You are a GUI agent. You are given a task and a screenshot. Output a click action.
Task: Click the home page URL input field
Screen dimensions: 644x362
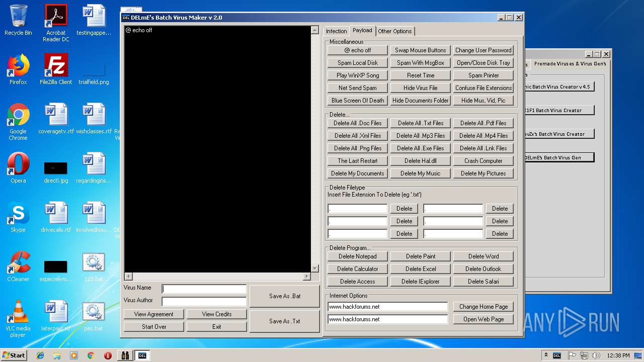pos(387,307)
